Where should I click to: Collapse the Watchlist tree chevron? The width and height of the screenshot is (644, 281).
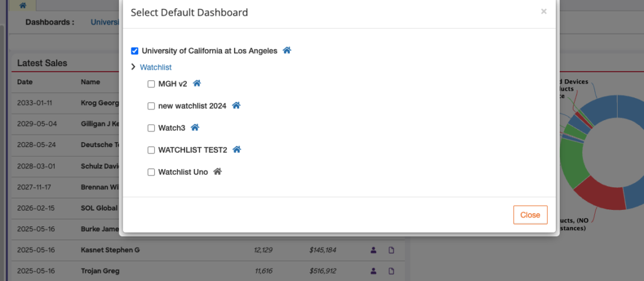[x=133, y=67]
